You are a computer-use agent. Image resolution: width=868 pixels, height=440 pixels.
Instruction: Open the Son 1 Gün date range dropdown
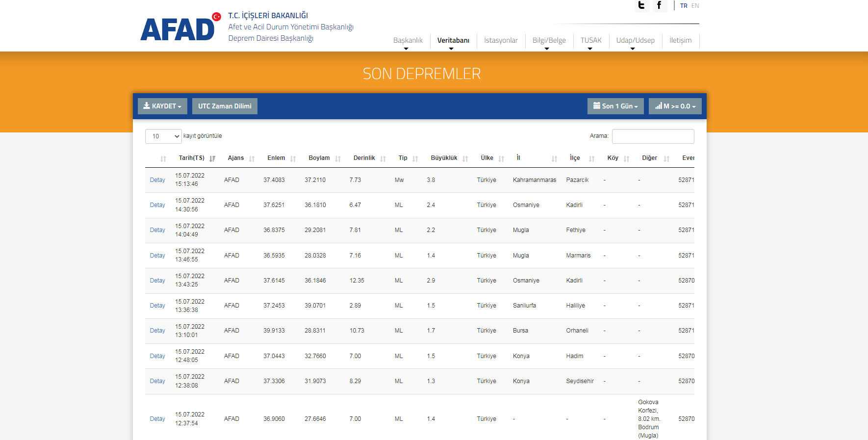615,106
